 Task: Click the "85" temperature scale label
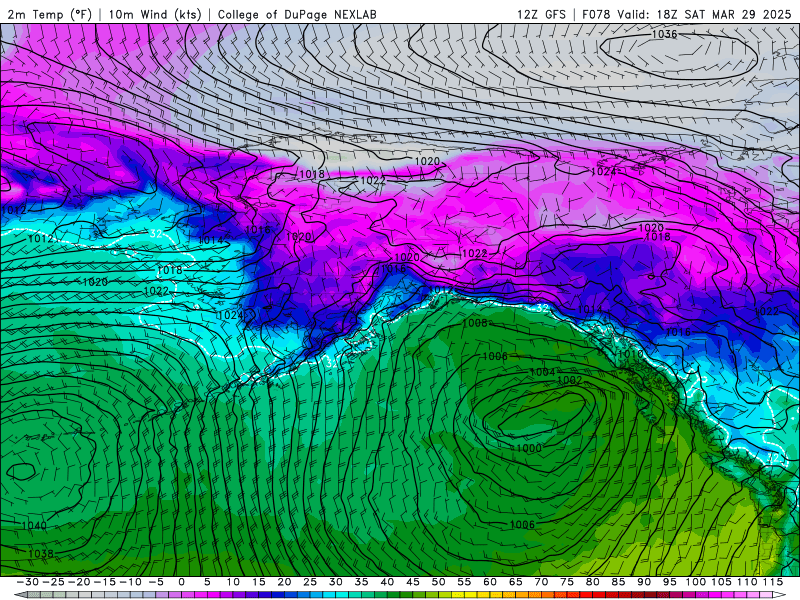point(618,582)
